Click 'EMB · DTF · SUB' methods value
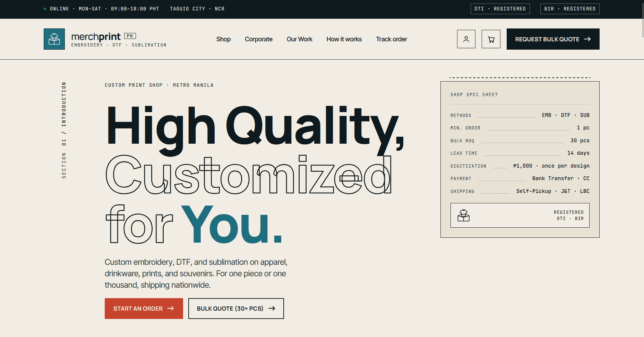Viewport: 644px width, 337px height. click(566, 115)
